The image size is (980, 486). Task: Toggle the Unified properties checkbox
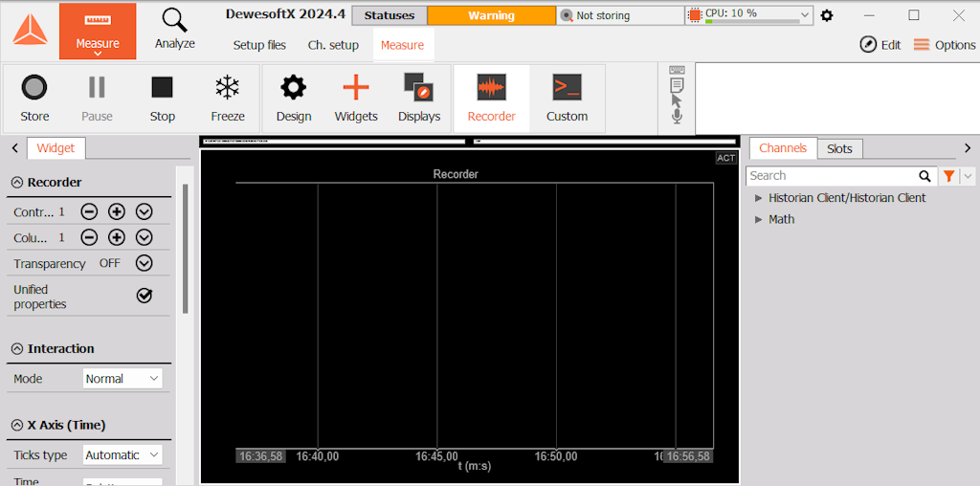click(x=145, y=297)
